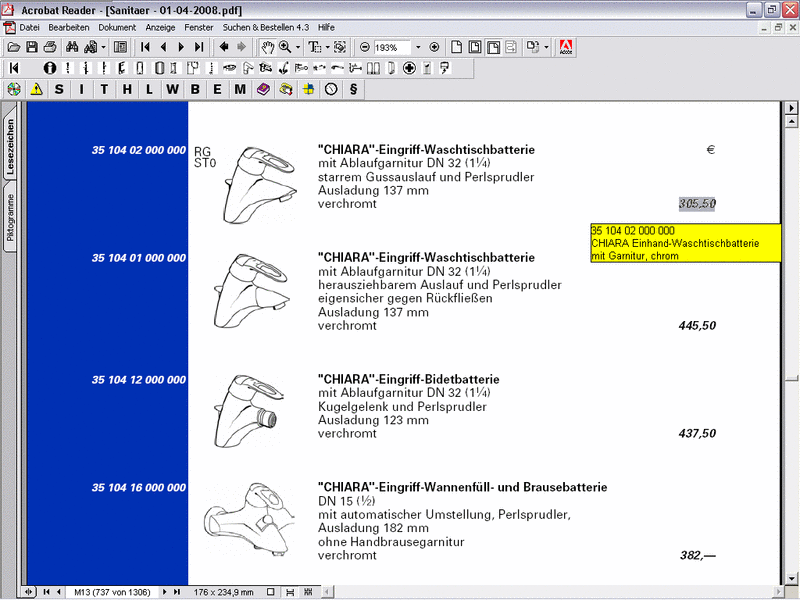The image size is (800, 600).
Task: Click the clock icon
Action: coord(331,89)
